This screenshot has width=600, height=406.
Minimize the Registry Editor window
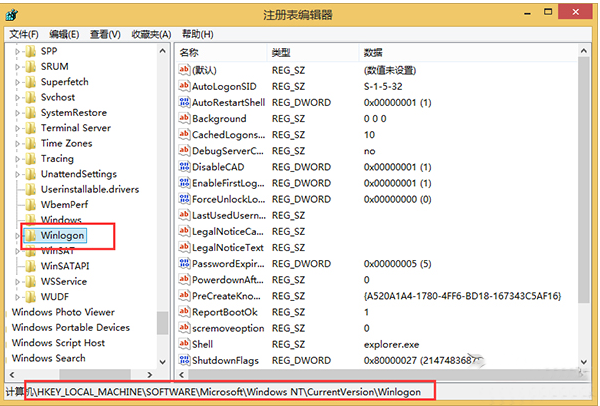tap(528, 13)
